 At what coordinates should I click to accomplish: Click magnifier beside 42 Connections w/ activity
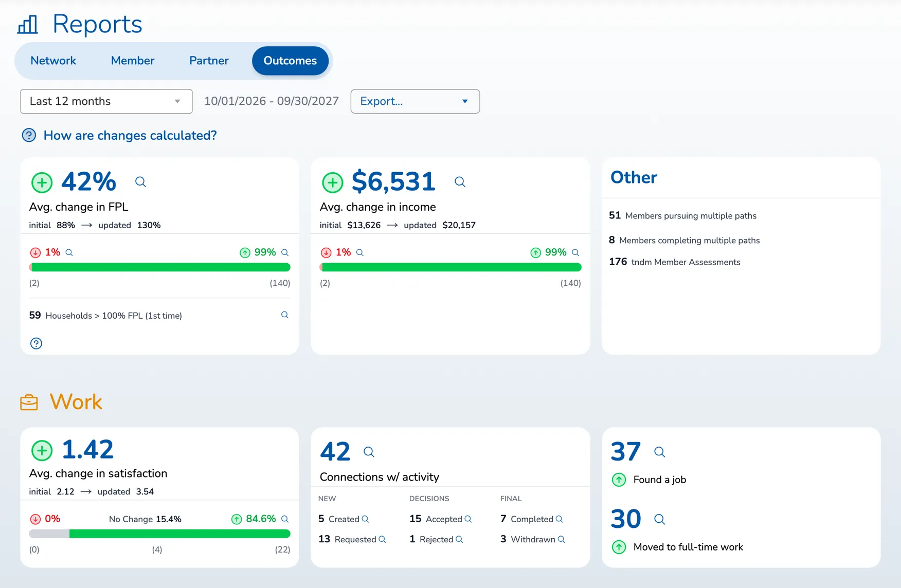(x=369, y=452)
